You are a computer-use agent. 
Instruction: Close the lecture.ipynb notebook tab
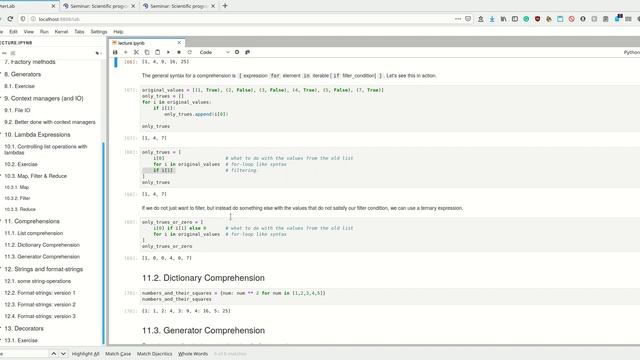[x=179, y=43]
